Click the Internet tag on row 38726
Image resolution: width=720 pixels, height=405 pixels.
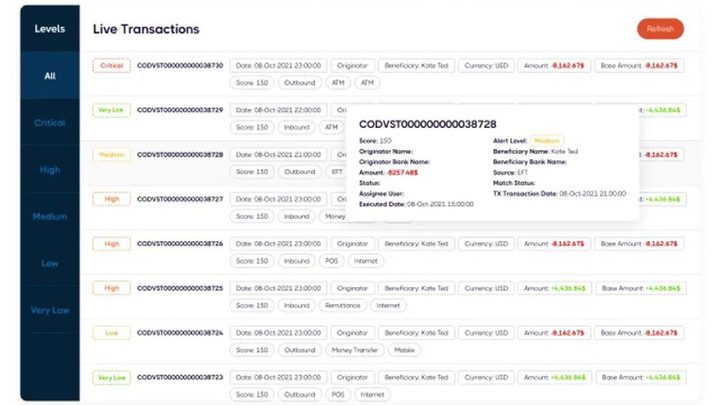[x=366, y=261]
